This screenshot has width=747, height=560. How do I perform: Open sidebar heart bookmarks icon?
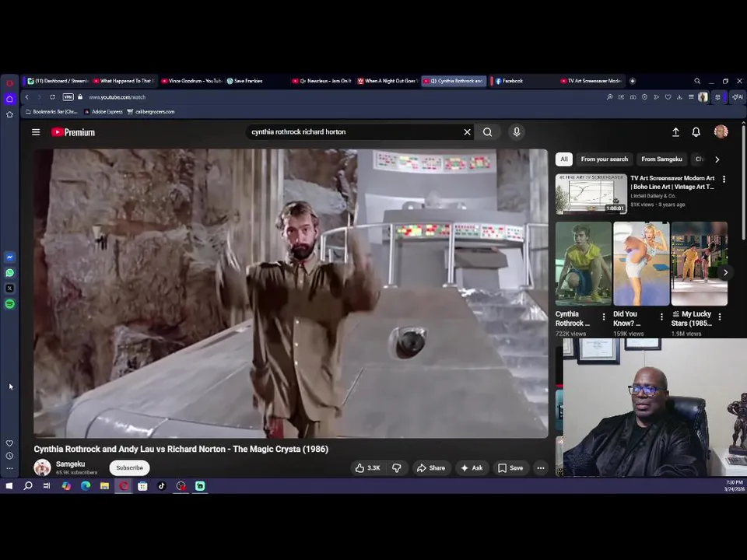[9, 443]
